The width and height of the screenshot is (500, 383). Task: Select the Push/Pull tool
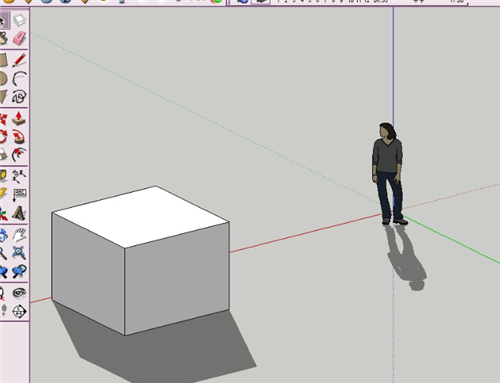[19, 119]
